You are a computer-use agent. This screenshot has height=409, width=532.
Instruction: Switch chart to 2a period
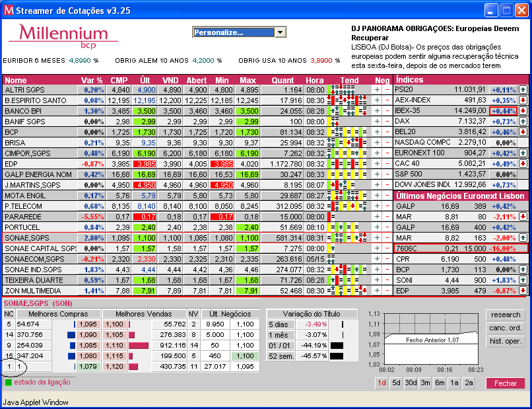469,383
